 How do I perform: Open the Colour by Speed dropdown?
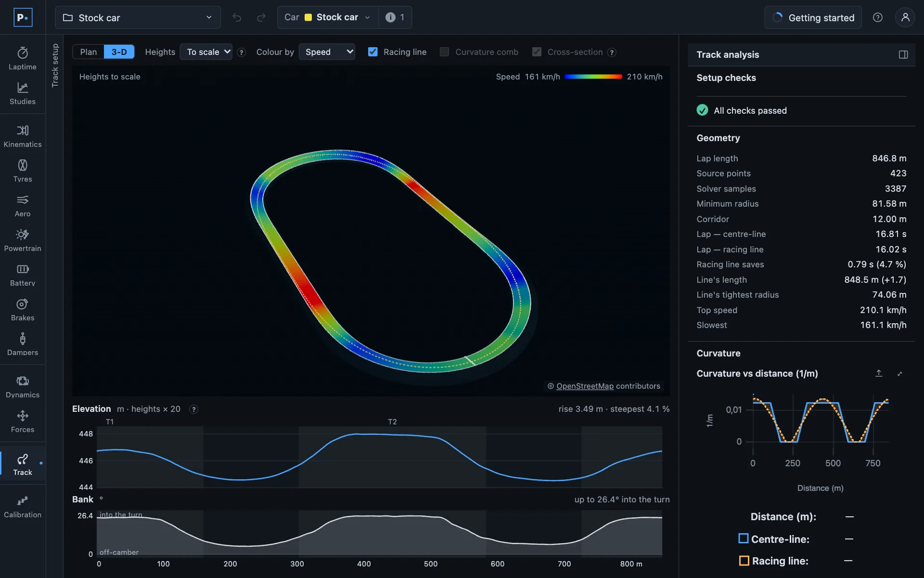(x=327, y=52)
